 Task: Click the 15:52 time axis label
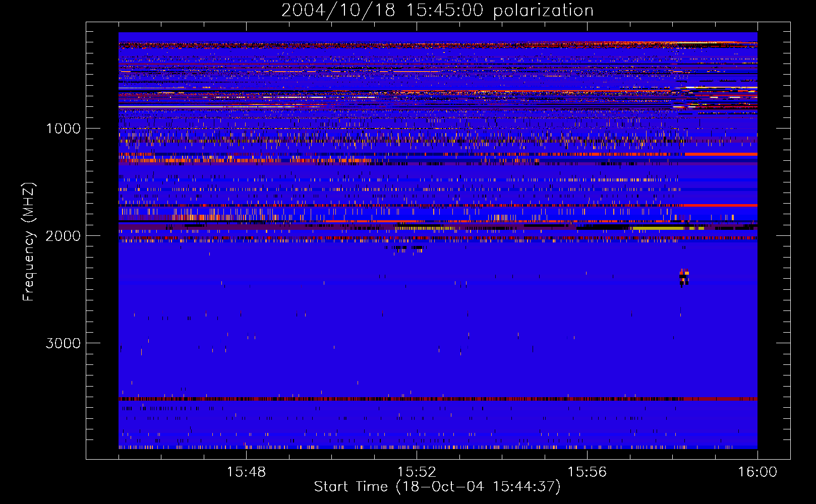(x=417, y=472)
